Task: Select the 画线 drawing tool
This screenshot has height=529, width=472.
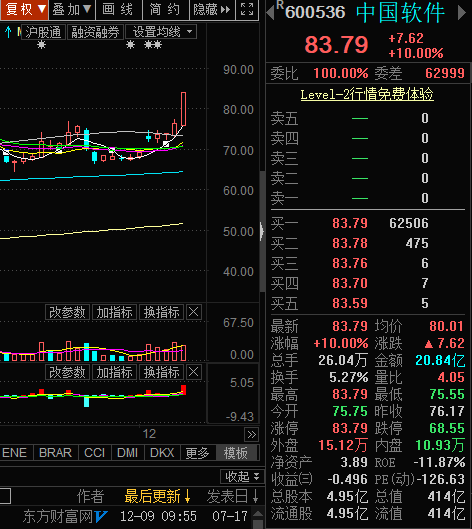Action: pyautogui.click(x=118, y=9)
